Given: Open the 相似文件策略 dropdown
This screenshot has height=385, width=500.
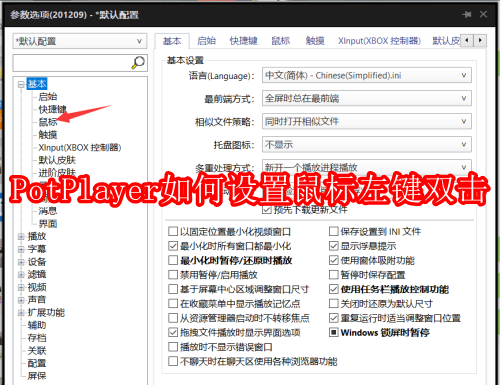Looking at the screenshot, I should pos(367,121).
